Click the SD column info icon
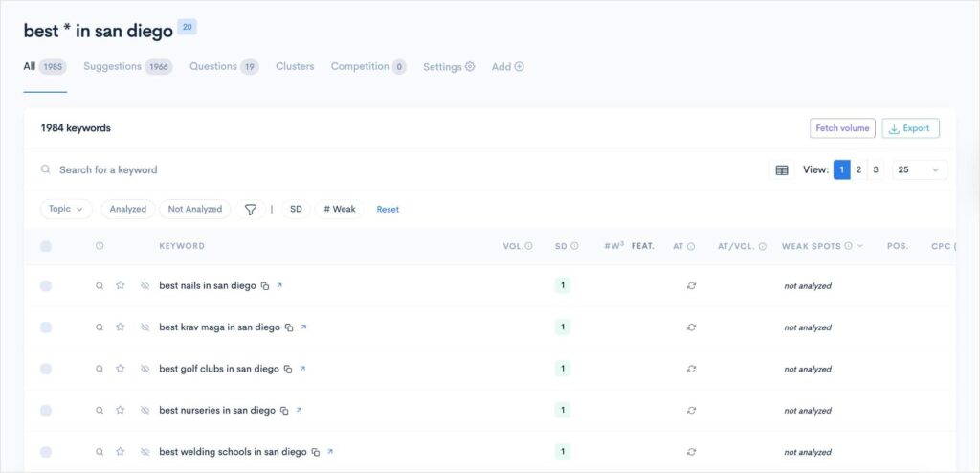 tap(574, 246)
